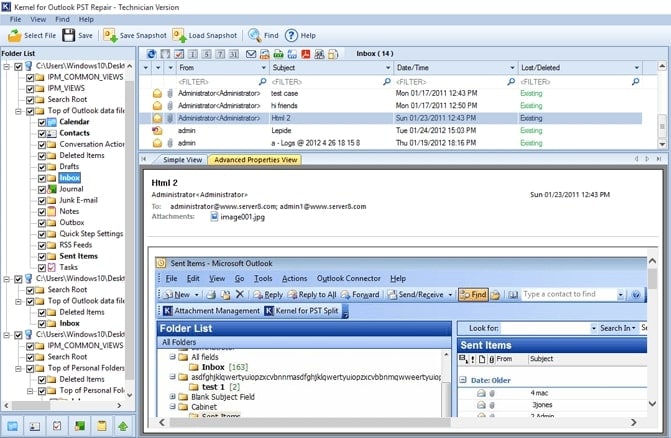
Task: Toggle the Contacts folder checkbox
Action: [42, 133]
